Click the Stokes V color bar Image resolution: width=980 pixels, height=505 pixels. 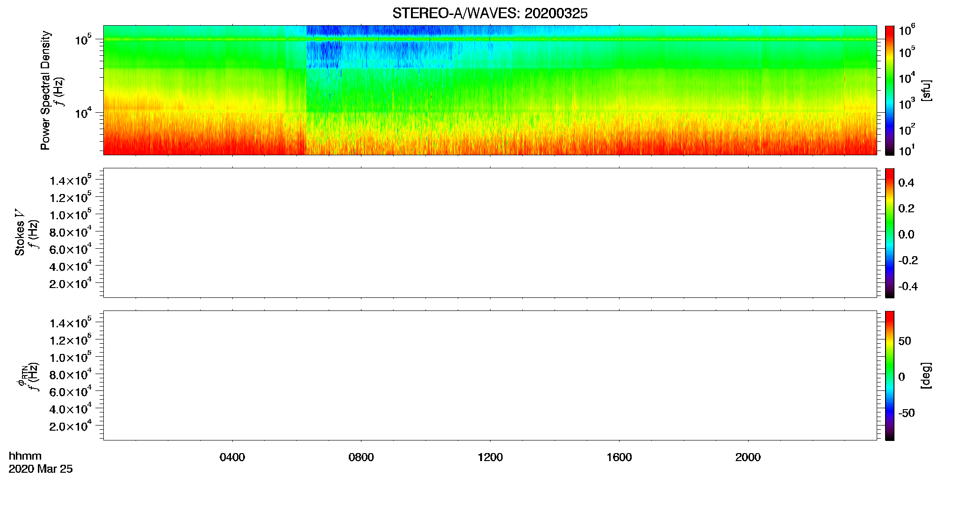[x=890, y=233]
